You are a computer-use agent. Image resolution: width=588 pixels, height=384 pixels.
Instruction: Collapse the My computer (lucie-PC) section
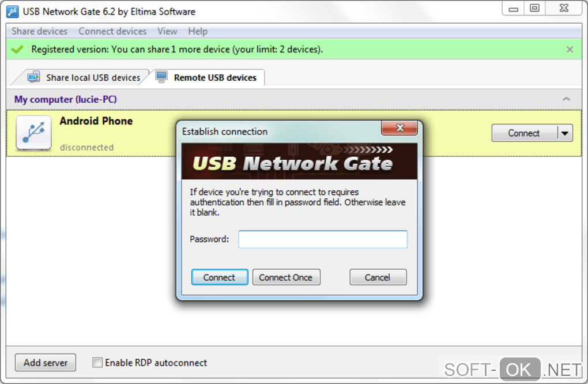(566, 99)
